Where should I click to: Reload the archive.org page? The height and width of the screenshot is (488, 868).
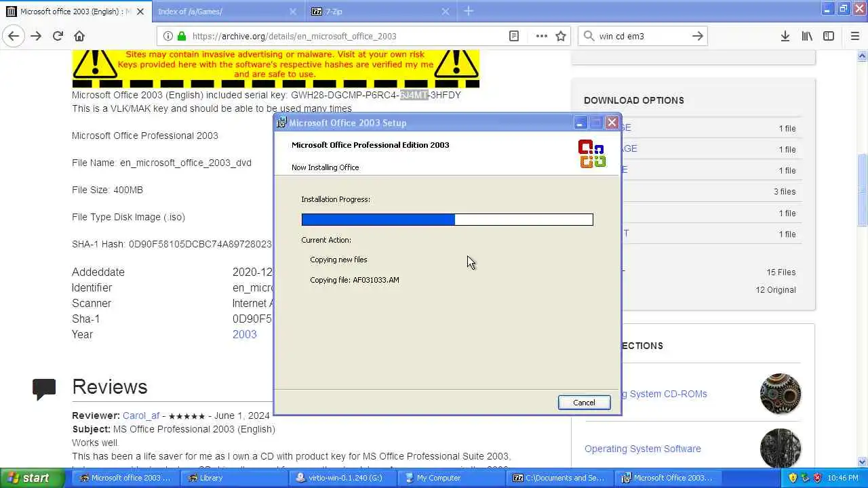coord(58,36)
